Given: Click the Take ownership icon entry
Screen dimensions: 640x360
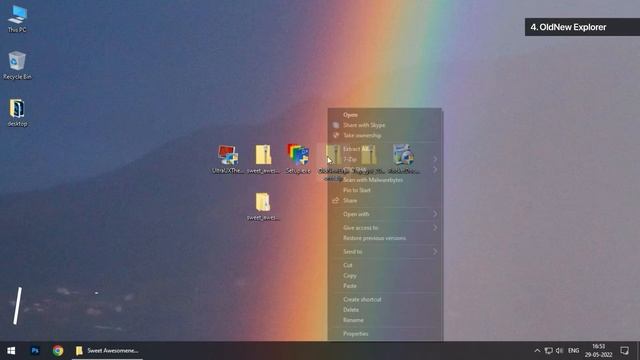Looking at the screenshot, I should click(x=385, y=136).
